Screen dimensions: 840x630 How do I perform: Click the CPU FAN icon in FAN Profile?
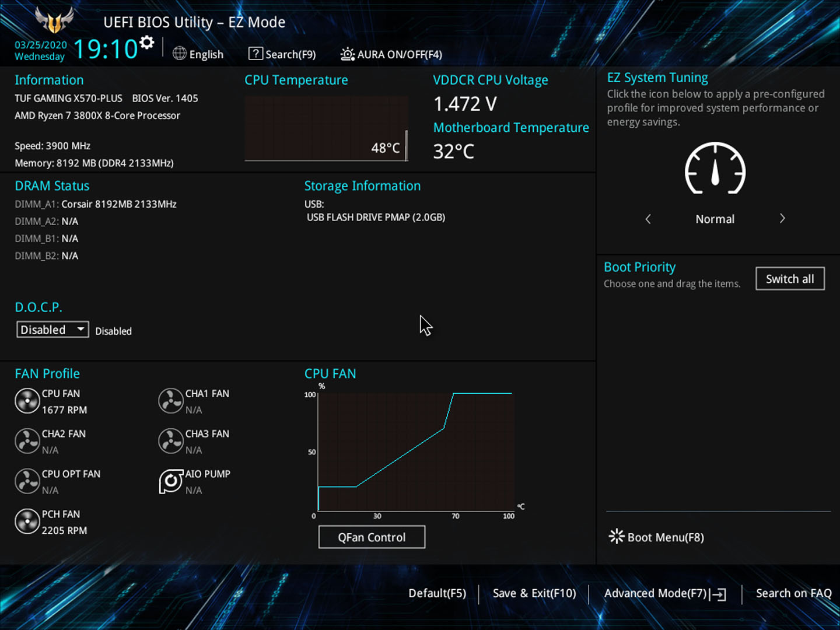point(27,401)
